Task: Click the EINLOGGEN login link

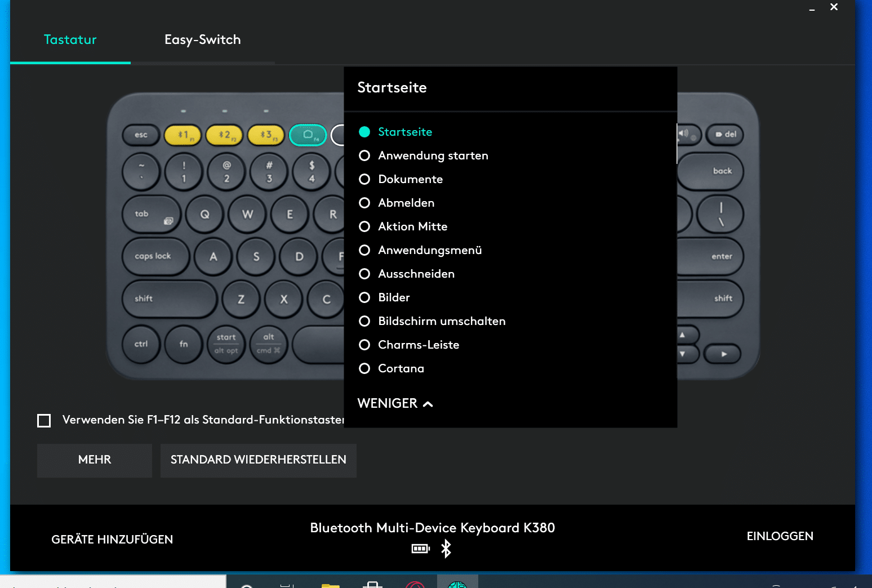Action: pyautogui.click(x=780, y=536)
